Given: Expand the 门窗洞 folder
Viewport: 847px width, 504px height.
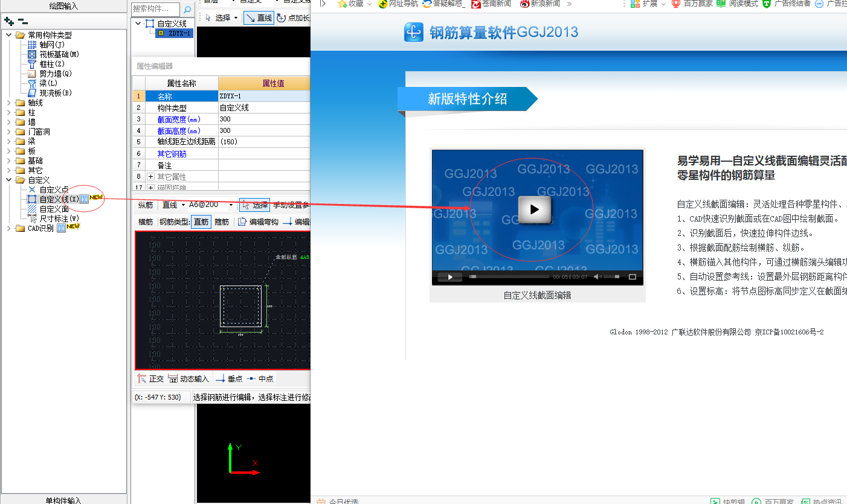Looking at the screenshot, I should 9,132.
